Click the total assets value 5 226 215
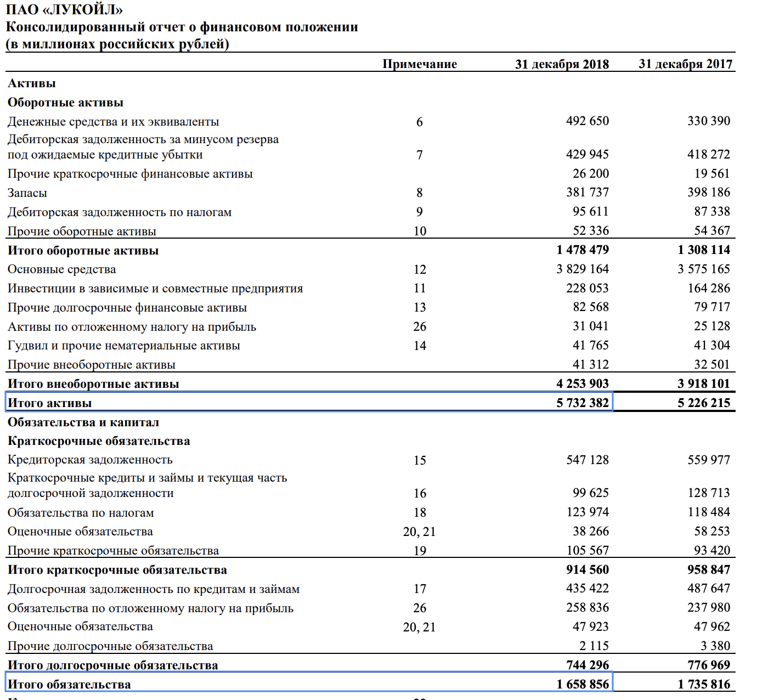The width and height of the screenshot is (757, 700). pyautogui.click(x=704, y=403)
